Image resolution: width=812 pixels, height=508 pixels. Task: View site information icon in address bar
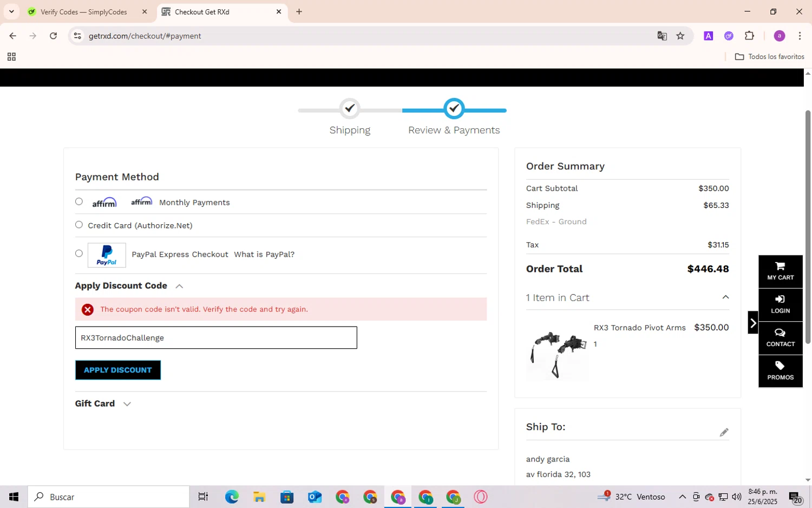(77, 36)
